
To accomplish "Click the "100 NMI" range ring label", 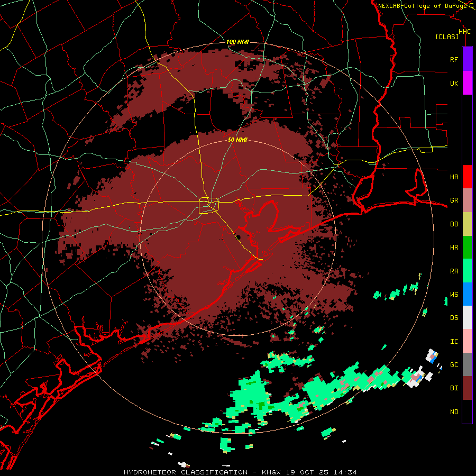I will point(237,42).
